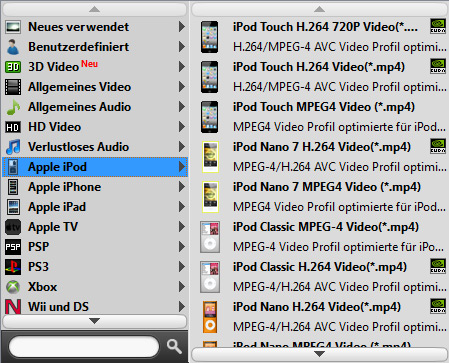Image resolution: width=449 pixels, height=363 pixels.
Task: Choose the PSP category
Action: tap(95, 247)
